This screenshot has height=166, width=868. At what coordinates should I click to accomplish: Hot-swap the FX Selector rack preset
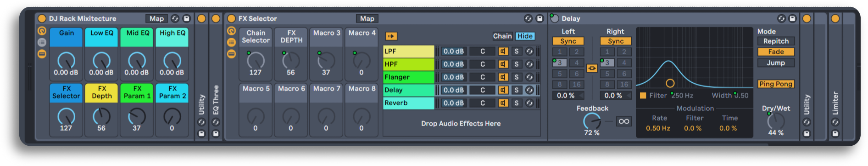point(528,18)
